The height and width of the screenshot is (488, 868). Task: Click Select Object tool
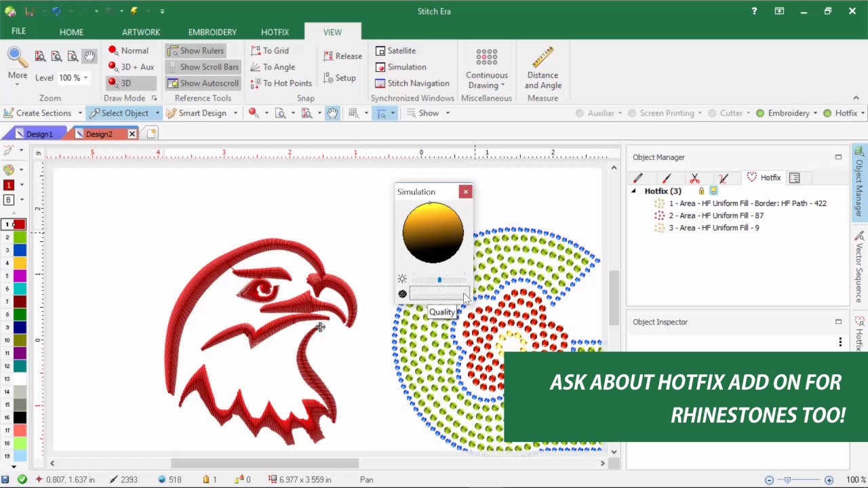click(x=119, y=113)
